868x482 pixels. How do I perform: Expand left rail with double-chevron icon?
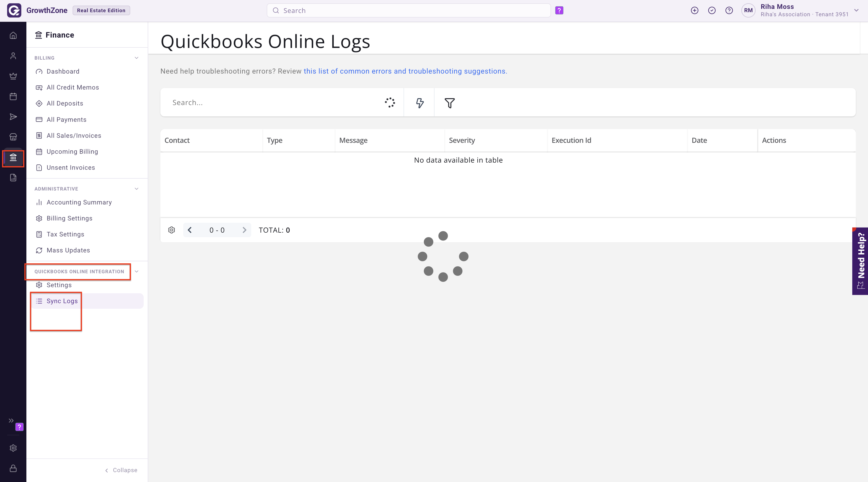pos(11,420)
